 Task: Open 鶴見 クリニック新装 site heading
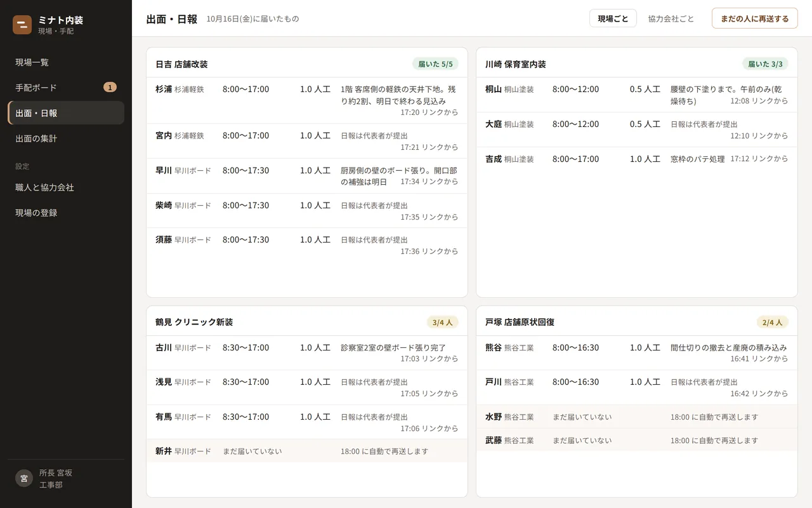194,322
